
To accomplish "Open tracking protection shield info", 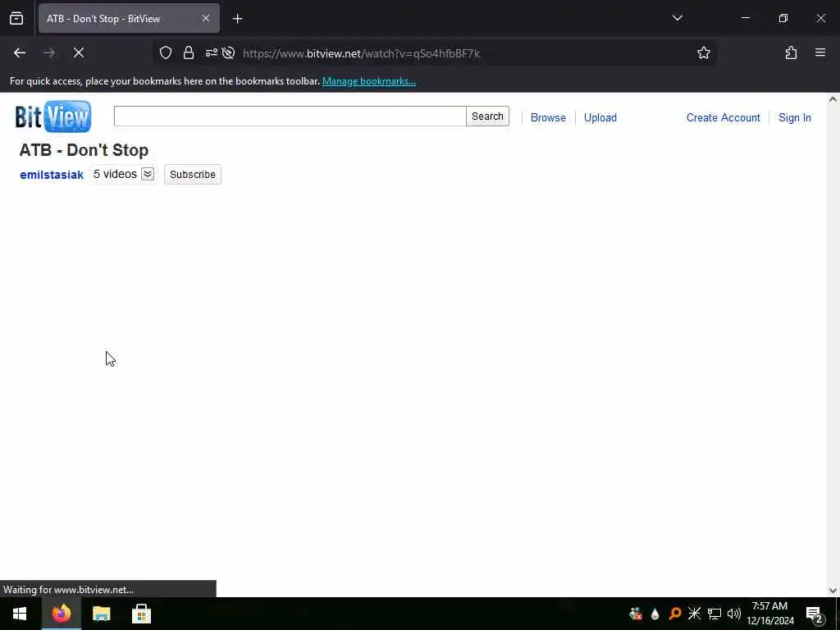I will [x=166, y=53].
